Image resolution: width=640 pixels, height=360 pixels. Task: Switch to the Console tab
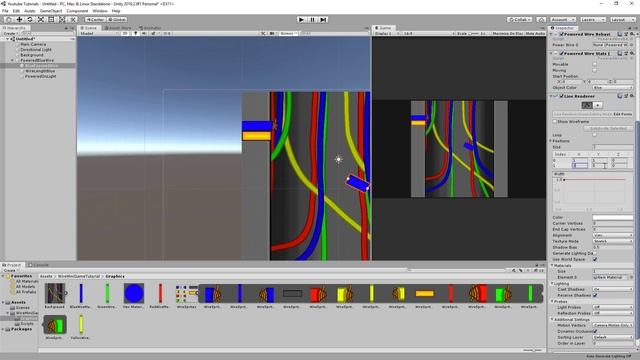(39, 265)
